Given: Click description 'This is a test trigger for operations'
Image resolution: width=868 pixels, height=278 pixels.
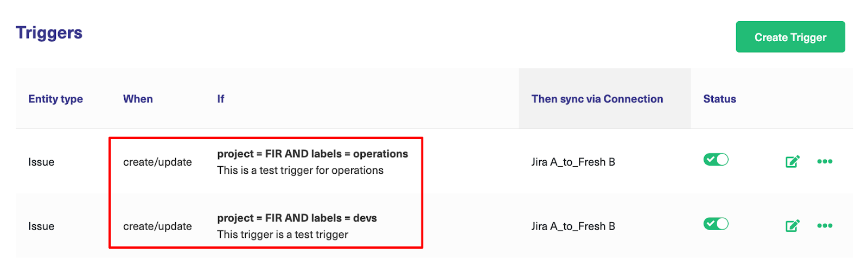Looking at the screenshot, I should [300, 170].
